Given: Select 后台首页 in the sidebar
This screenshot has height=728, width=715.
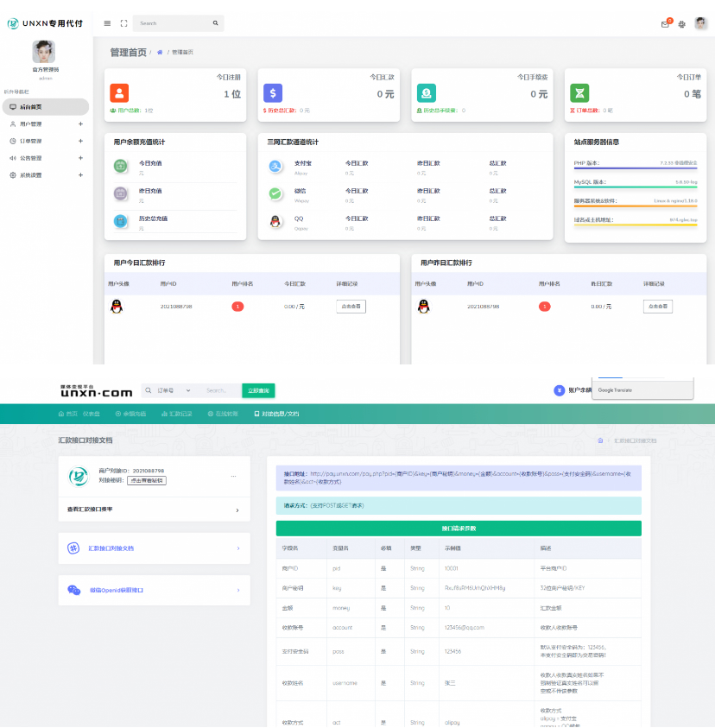Looking at the screenshot, I should (45, 107).
